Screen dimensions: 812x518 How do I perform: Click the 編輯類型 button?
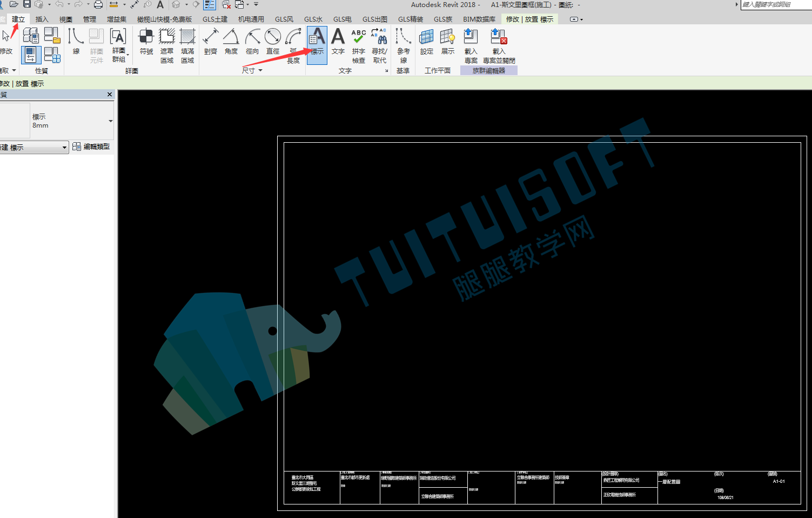[91, 147]
